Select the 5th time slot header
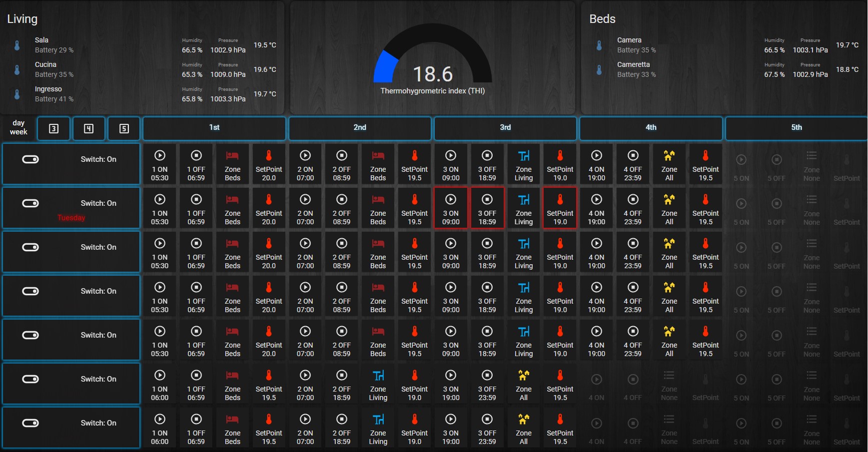Image resolution: width=868 pixels, height=452 pixels. [x=797, y=128]
